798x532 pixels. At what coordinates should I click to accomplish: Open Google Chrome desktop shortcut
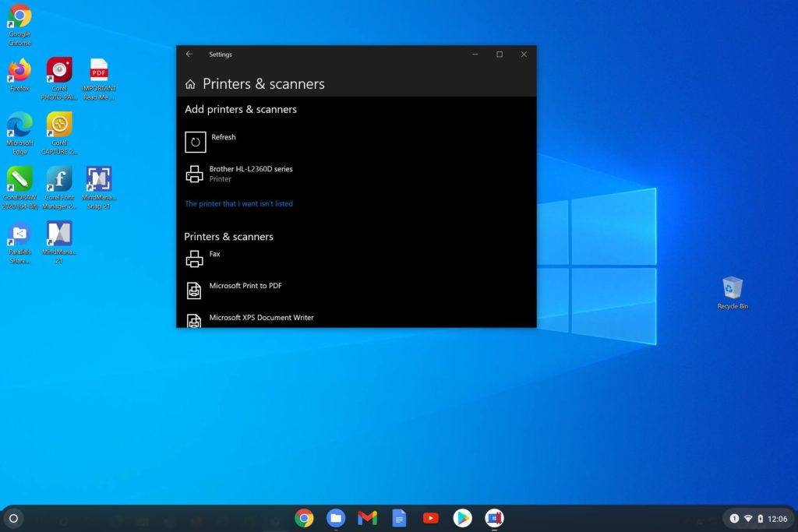point(19,24)
